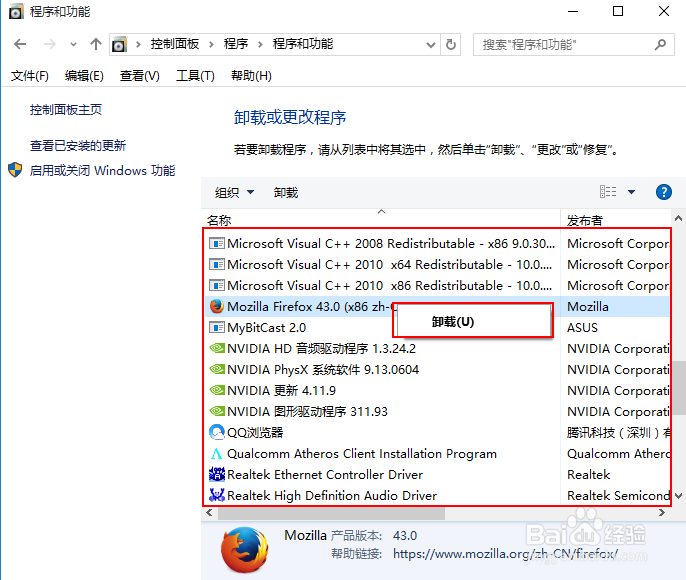Expand the address bar root chevron

pos(138,44)
